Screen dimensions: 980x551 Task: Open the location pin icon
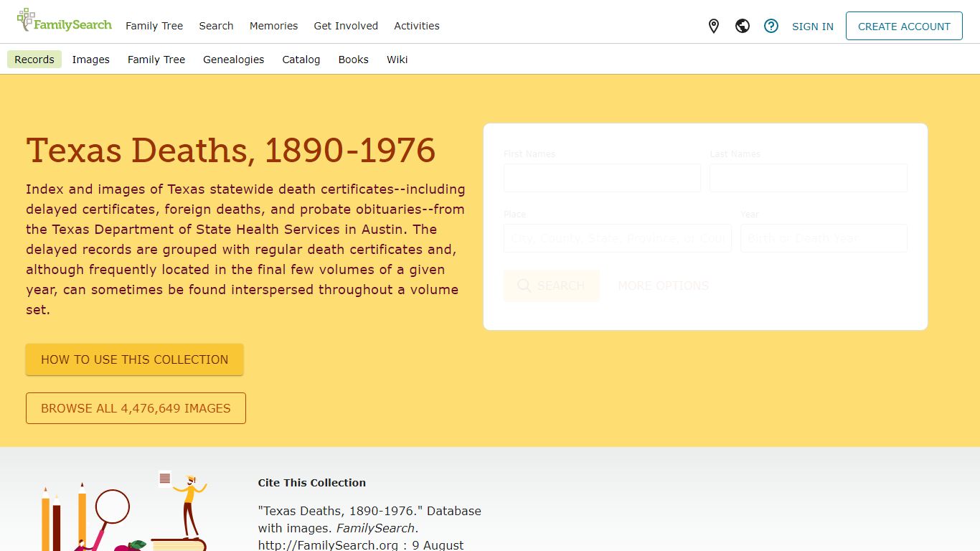point(714,27)
